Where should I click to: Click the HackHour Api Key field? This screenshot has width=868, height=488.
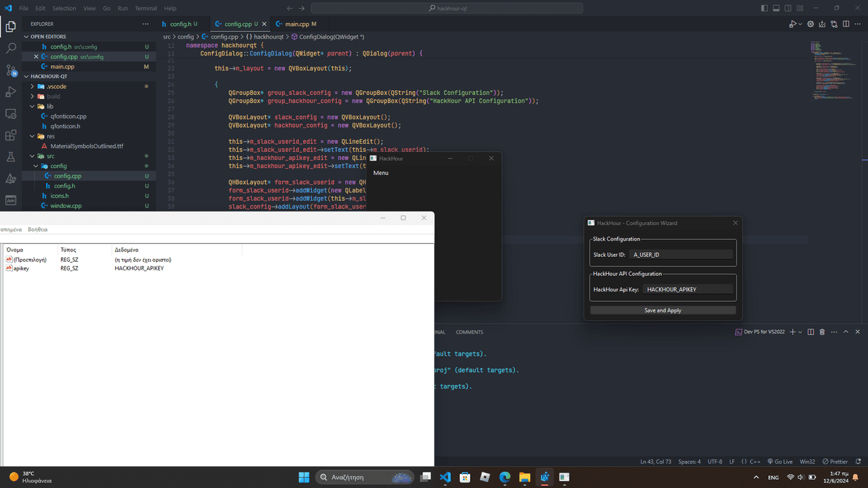pos(688,289)
